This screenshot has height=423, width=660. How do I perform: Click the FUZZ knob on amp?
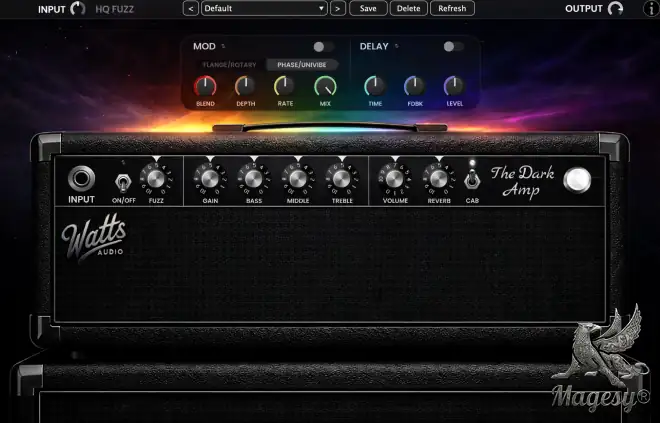click(156, 178)
